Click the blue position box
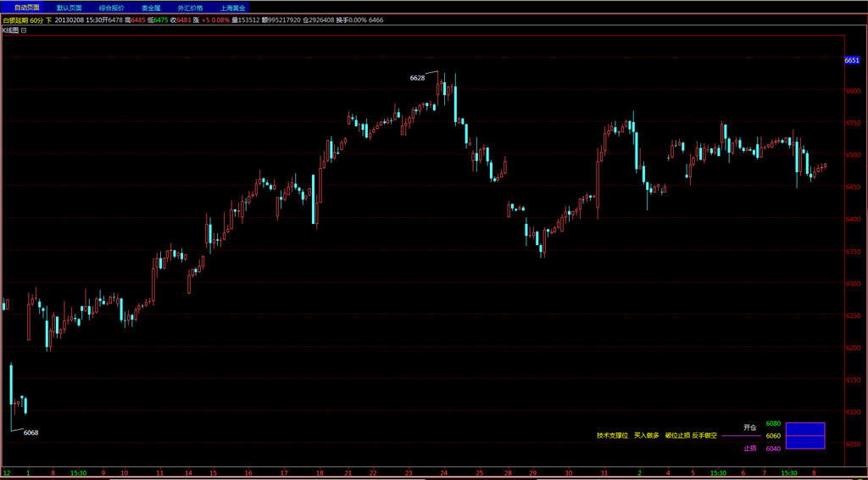The height and width of the screenshot is (480, 868). pos(805,436)
